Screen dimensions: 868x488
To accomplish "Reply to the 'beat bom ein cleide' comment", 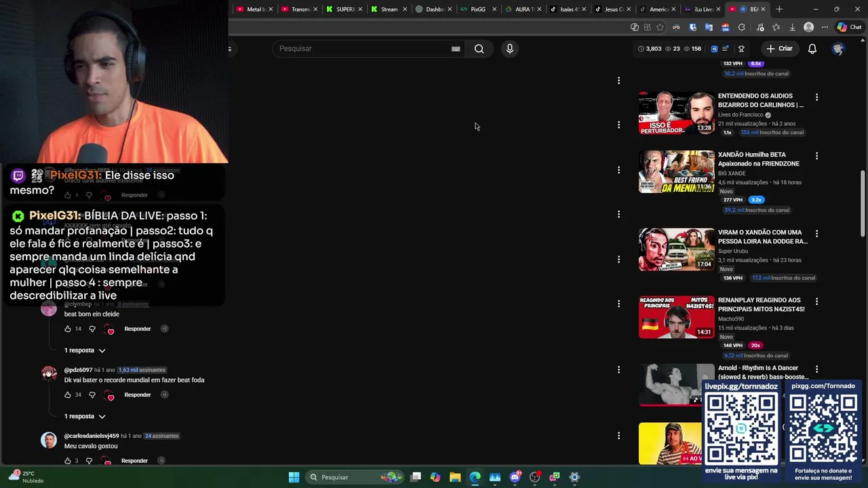I will coord(138,329).
